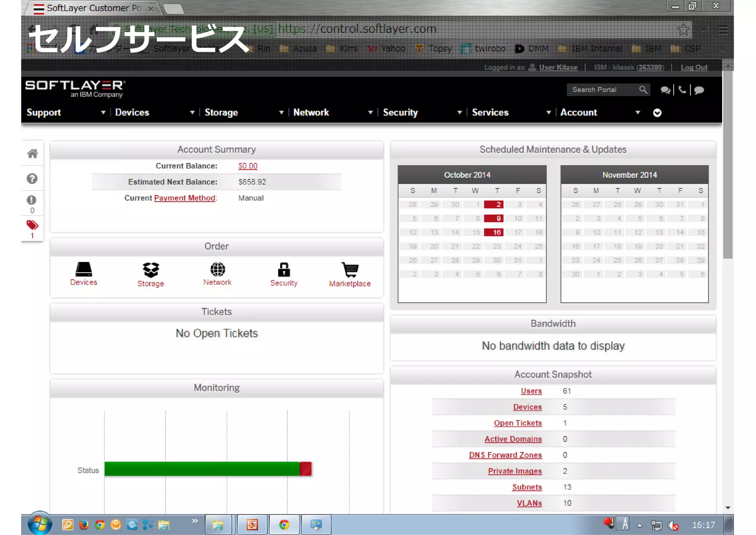
Task: Click the scrollbar down arrow
Action: tap(728, 508)
